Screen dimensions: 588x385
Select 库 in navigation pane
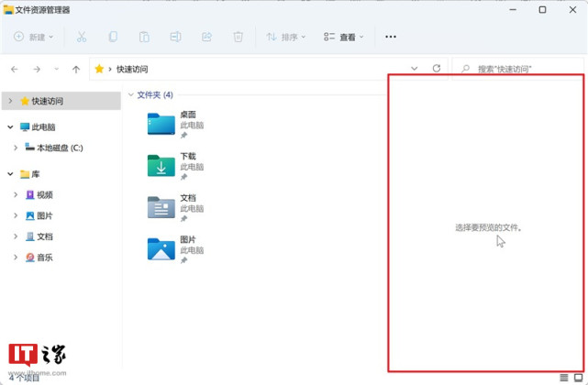coord(29,174)
